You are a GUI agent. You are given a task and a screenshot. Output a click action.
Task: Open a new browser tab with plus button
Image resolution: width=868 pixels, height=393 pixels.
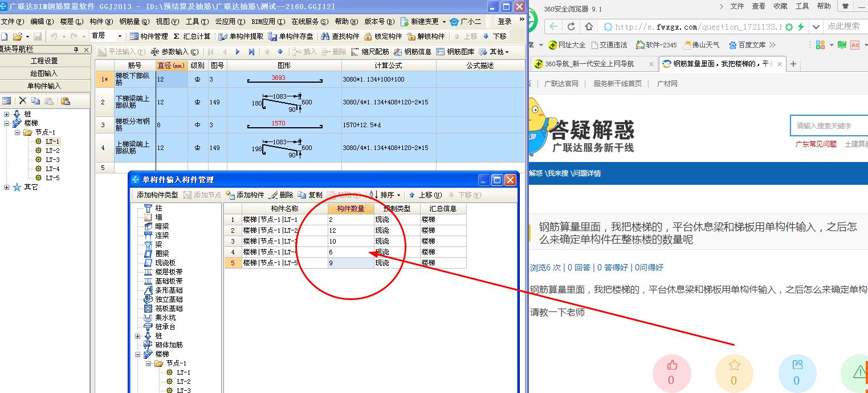pos(793,64)
